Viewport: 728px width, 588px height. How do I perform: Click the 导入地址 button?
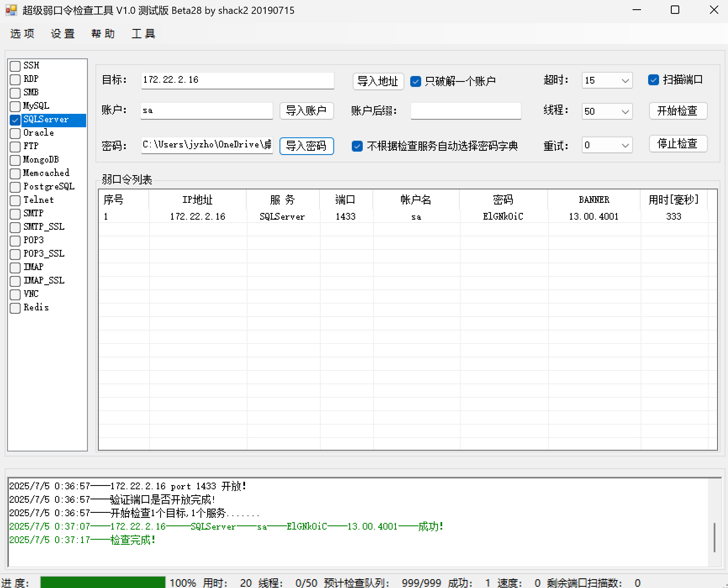[x=378, y=81]
